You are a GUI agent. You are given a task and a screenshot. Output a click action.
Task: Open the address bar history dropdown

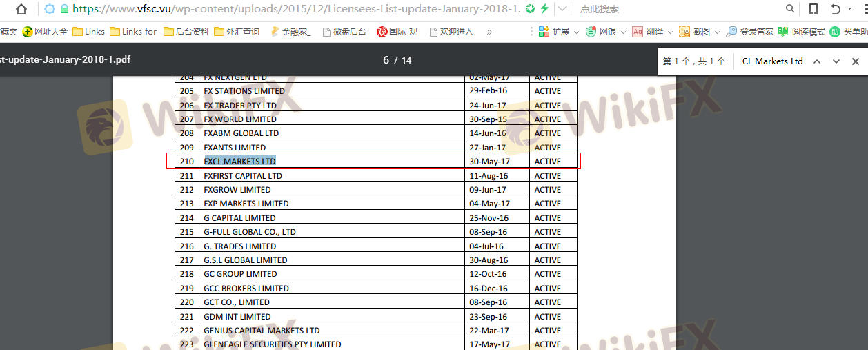[x=562, y=9]
